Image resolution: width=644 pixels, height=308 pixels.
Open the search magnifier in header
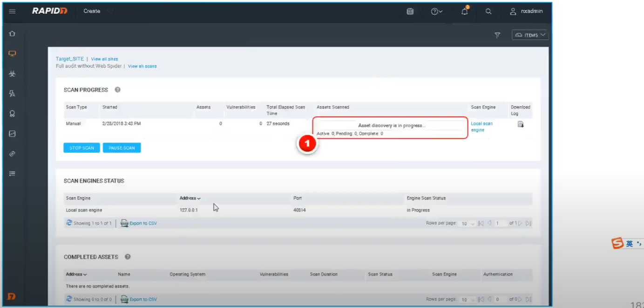coord(488,11)
